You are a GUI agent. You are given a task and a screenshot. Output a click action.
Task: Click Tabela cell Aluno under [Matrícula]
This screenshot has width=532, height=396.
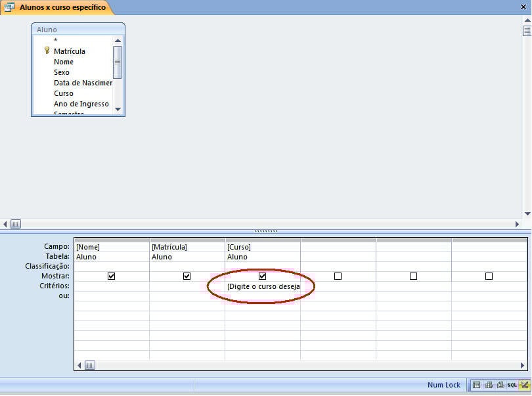(x=187, y=257)
